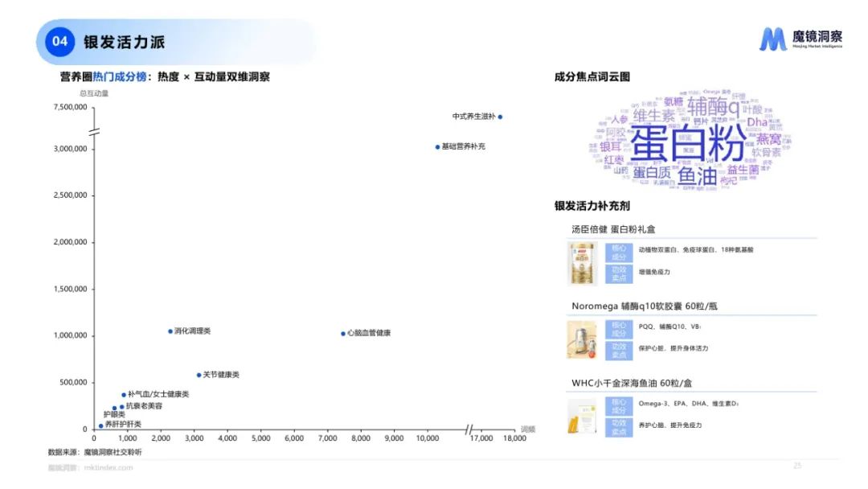Click the 蛋白粉 word in word cloud

(688, 142)
